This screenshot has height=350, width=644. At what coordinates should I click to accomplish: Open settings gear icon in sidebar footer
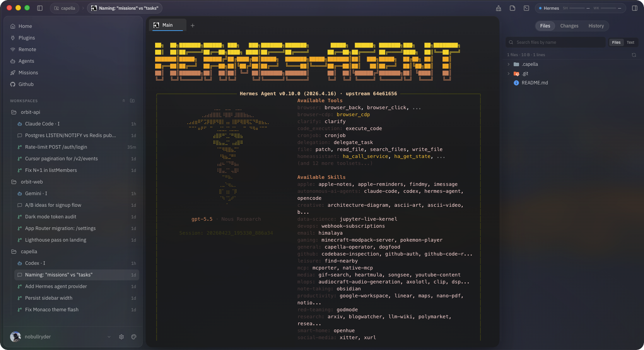click(121, 337)
